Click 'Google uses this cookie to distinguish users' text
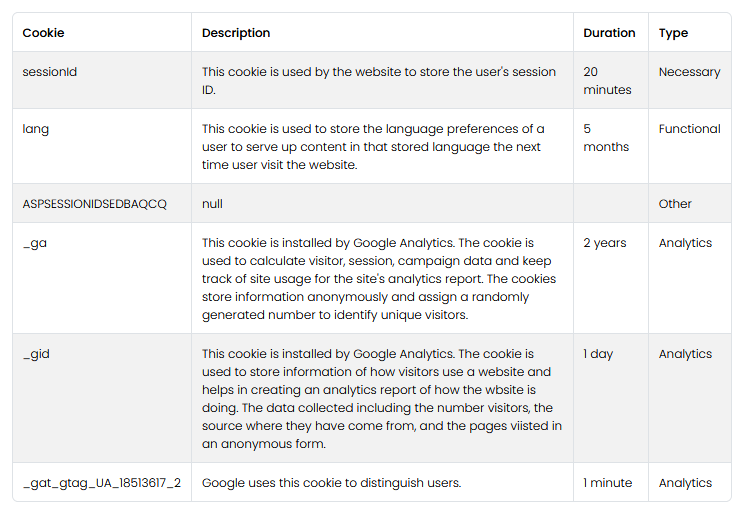 pyautogui.click(x=331, y=483)
